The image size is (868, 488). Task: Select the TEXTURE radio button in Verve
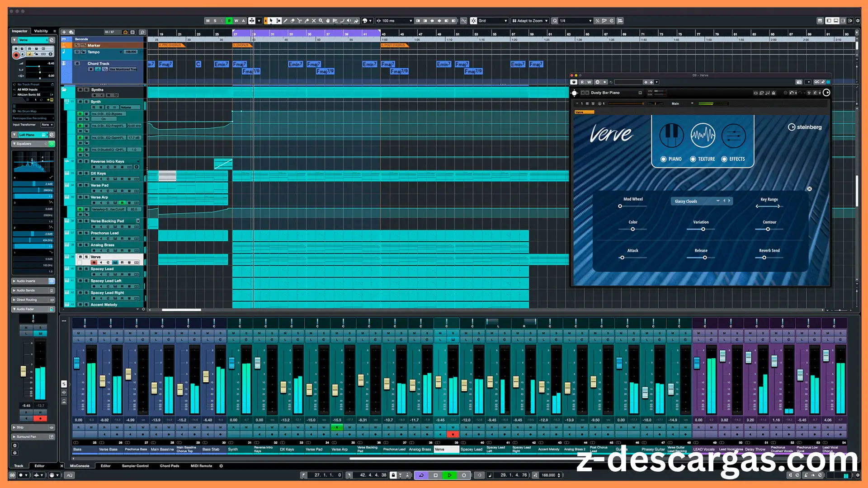tap(693, 159)
